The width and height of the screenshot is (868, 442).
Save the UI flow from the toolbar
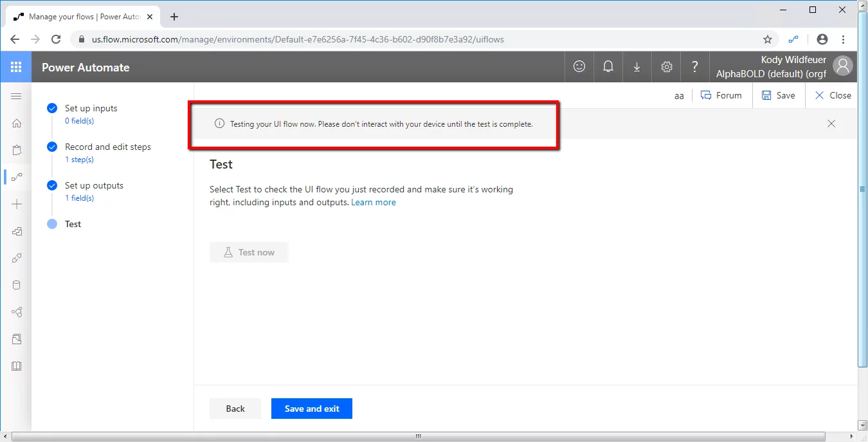tap(778, 95)
